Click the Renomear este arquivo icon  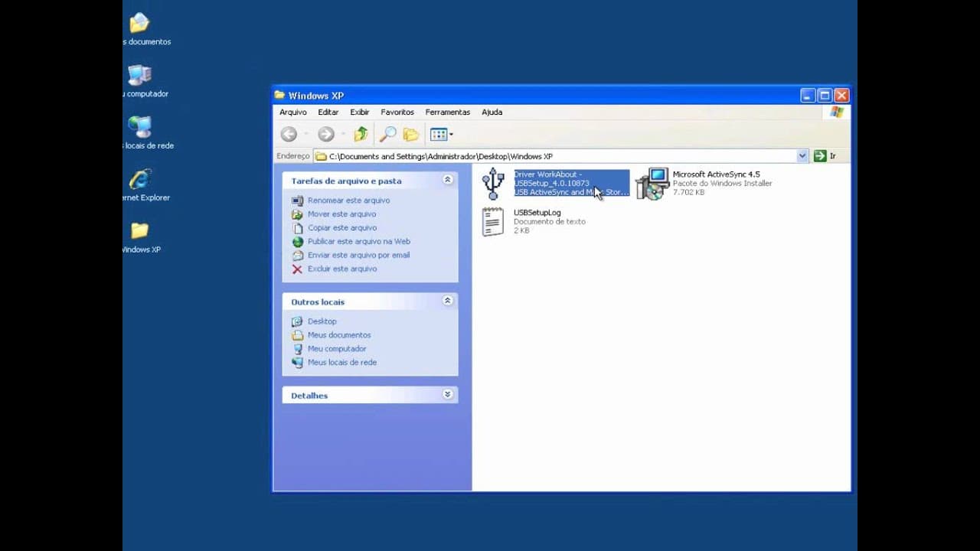[297, 201]
